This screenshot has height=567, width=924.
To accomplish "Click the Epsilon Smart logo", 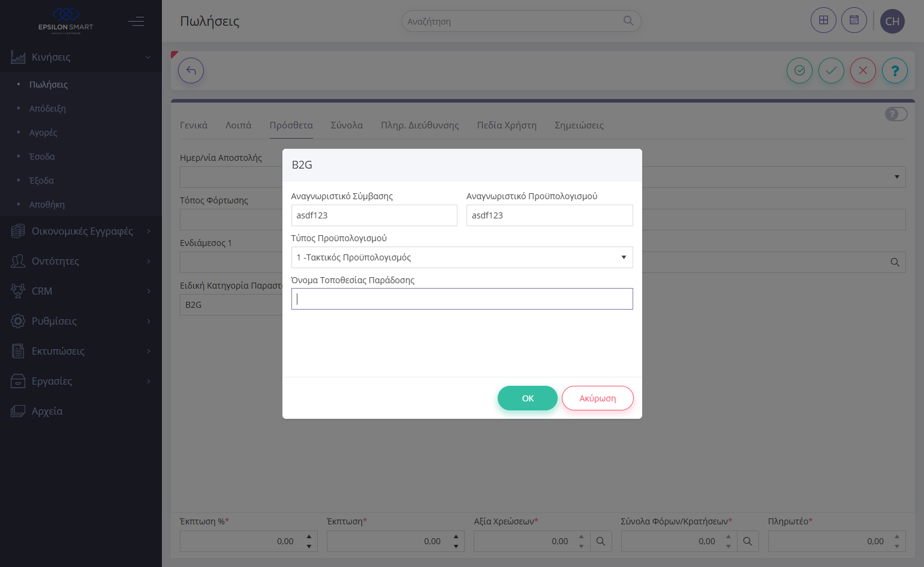I will (66, 20).
